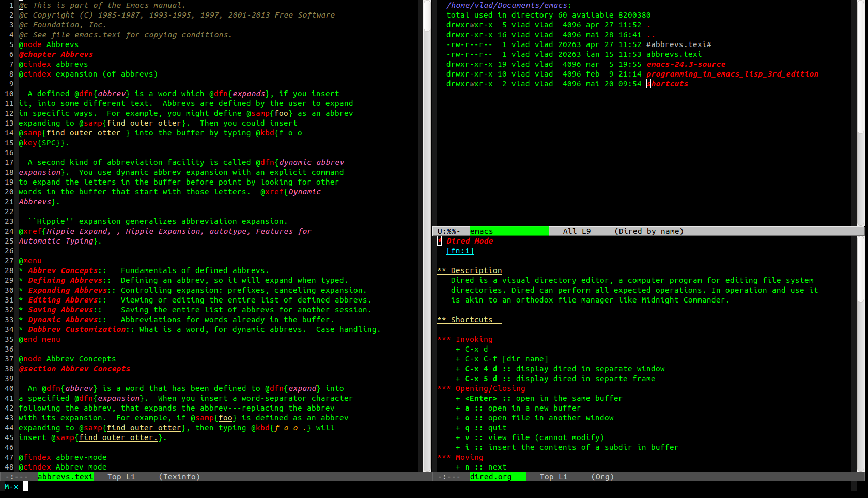Click the 'i :: insert the contents' line
Image resolution: width=868 pixels, height=498 pixels.
(567, 447)
